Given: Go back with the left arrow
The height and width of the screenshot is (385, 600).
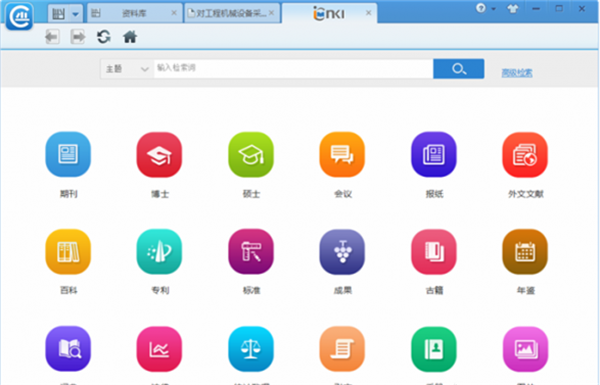Looking at the screenshot, I should [52, 37].
